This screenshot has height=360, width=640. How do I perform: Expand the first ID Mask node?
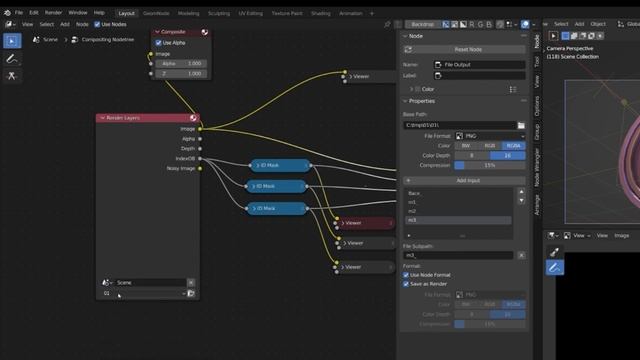(258, 166)
